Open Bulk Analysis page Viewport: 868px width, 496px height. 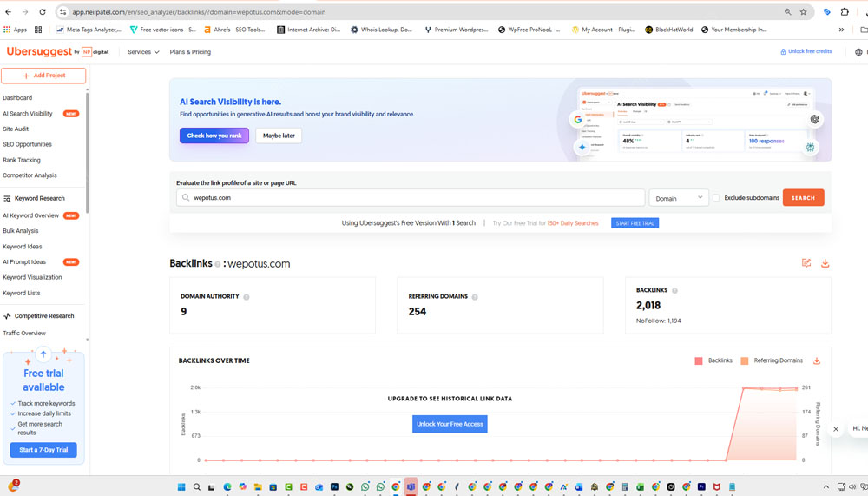pos(21,230)
